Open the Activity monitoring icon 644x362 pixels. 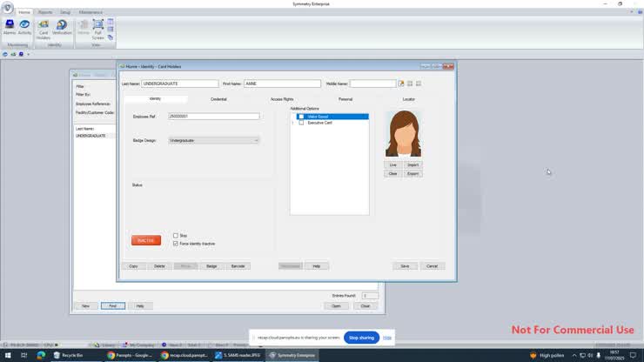(24, 27)
